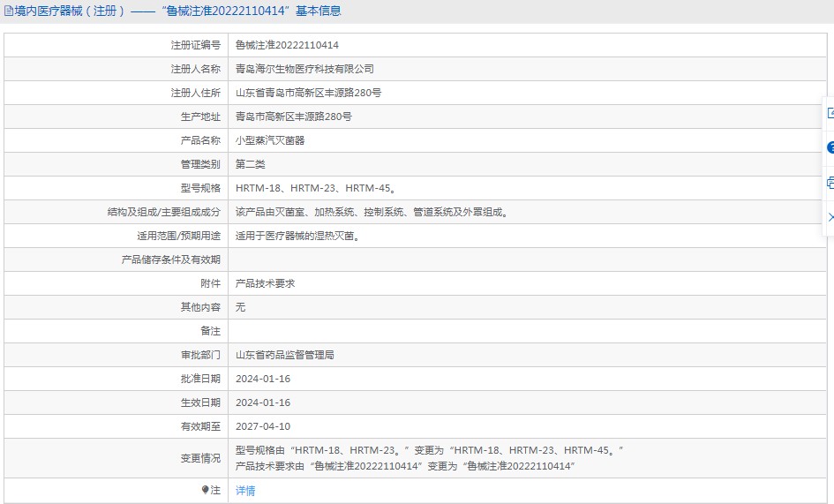Click the 产品储存条件及有效期 label
The width and height of the screenshot is (834, 504).
[170, 260]
